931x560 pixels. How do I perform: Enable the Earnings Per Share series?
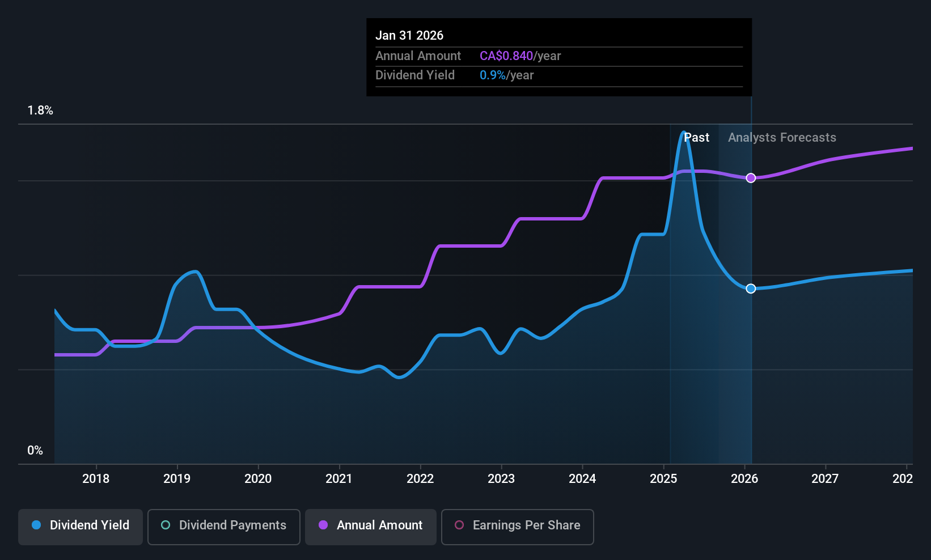tap(518, 527)
